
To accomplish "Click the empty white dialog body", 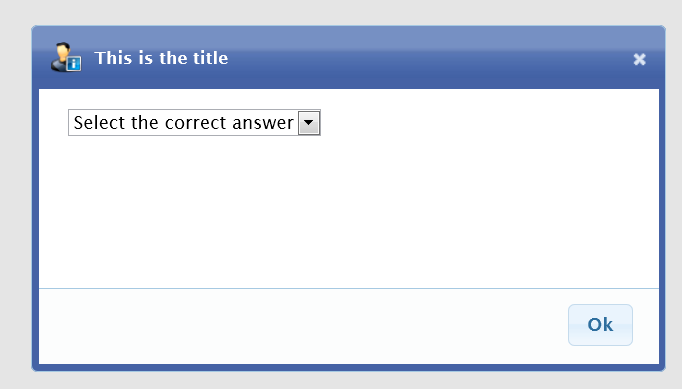I will point(349,209).
